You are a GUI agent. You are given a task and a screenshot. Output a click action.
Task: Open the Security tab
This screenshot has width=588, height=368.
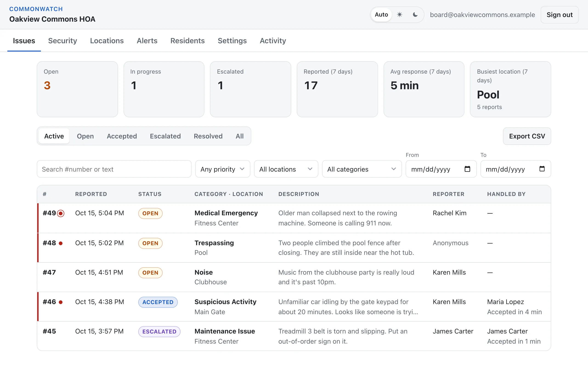pos(62,41)
